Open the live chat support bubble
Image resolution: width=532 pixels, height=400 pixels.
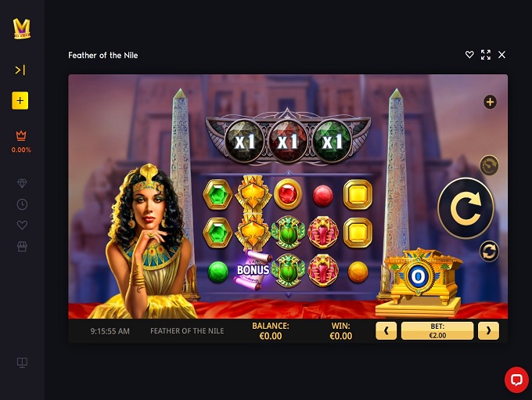click(516, 380)
